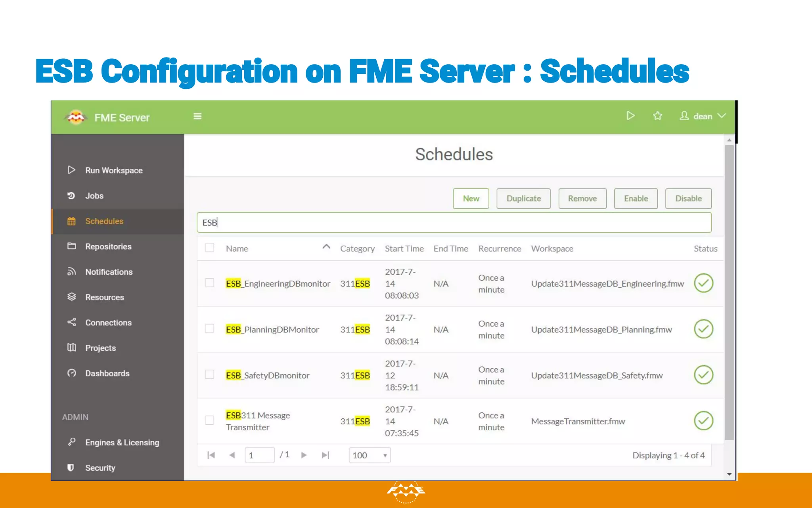Click the Notifications feed icon

(71, 271)
